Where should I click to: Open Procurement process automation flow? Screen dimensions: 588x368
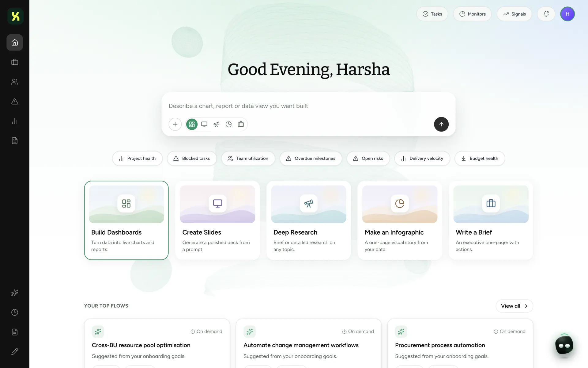coord(460,343)
